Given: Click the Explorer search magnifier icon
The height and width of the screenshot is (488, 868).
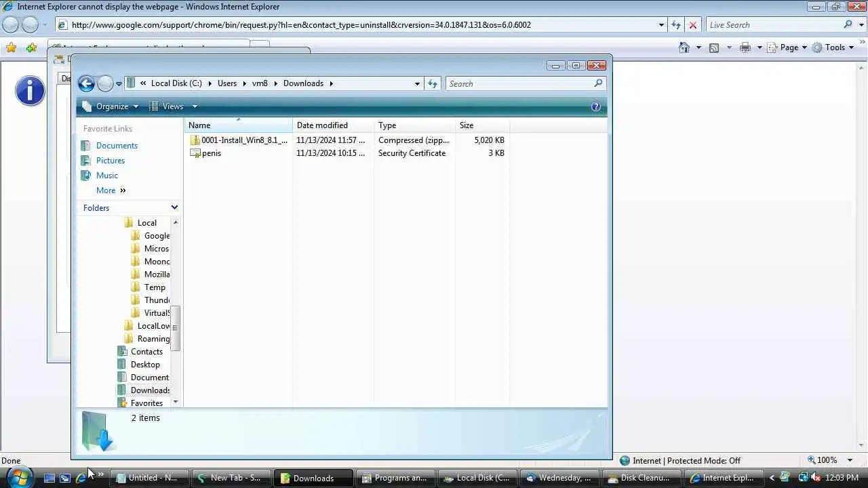Looking at the screenshot, I should coord(598,83).
